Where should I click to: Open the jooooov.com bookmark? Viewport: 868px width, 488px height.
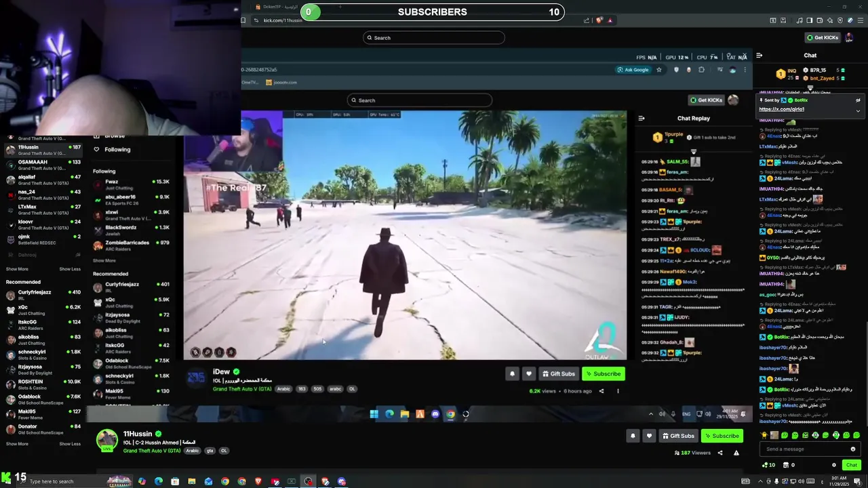282,83
